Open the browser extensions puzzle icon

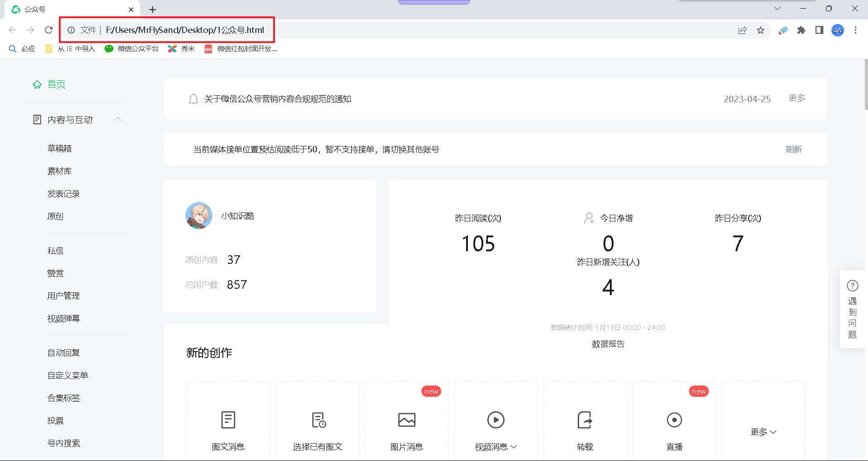pyautogui.click(x=802, y=30)
